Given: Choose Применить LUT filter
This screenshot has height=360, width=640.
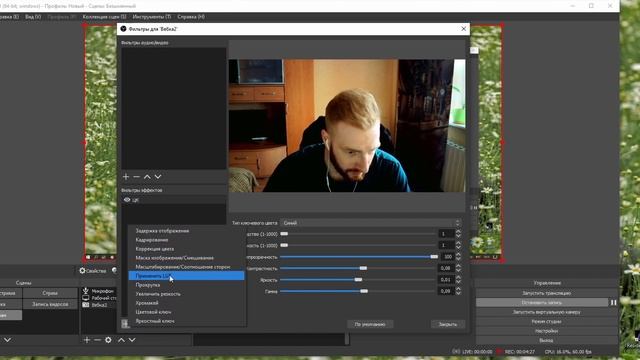Looking at the screenshot, I should (x=187, y=276).
